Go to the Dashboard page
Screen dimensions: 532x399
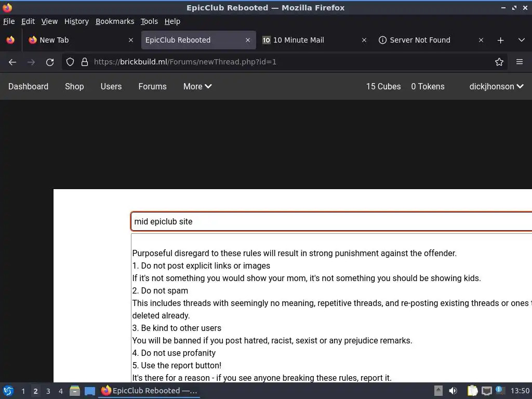click(28, 87)
